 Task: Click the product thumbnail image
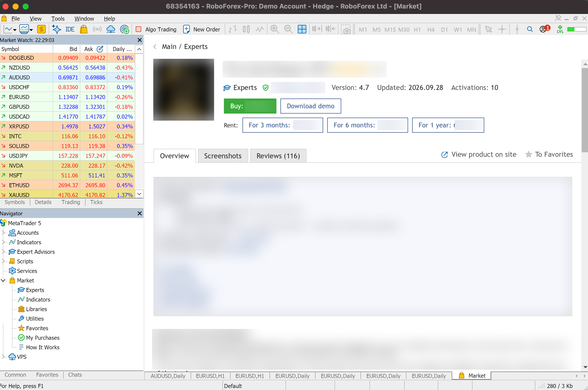click(184, 90)
